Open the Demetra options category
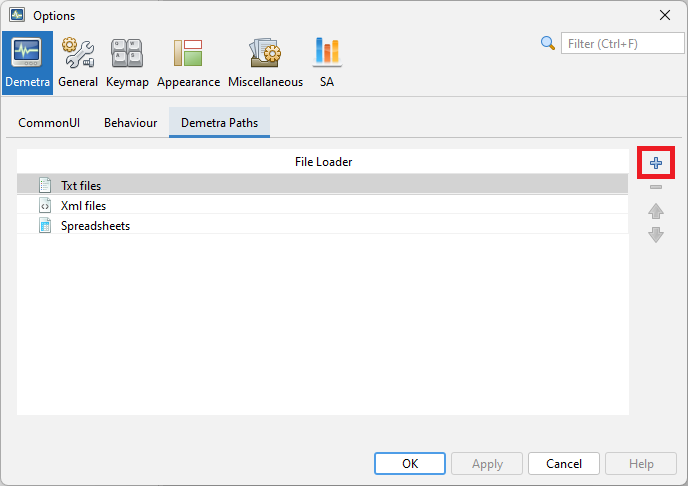This screenshot has height=486, width=688. [27, 63]
